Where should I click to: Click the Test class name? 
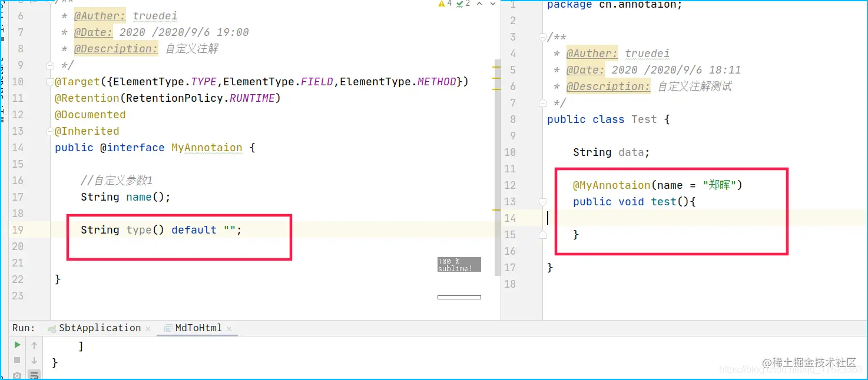pyautogui.click(x=644, y=119)
